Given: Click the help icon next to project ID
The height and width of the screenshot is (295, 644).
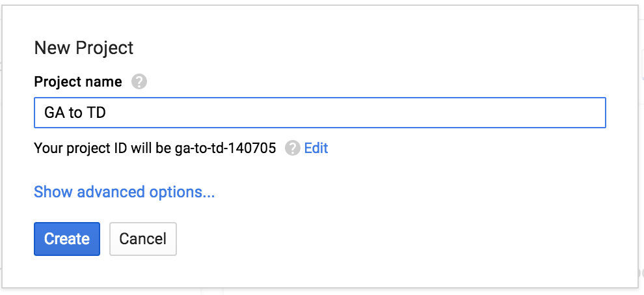Looking at the screenshot, I should (x=293, y=148).
